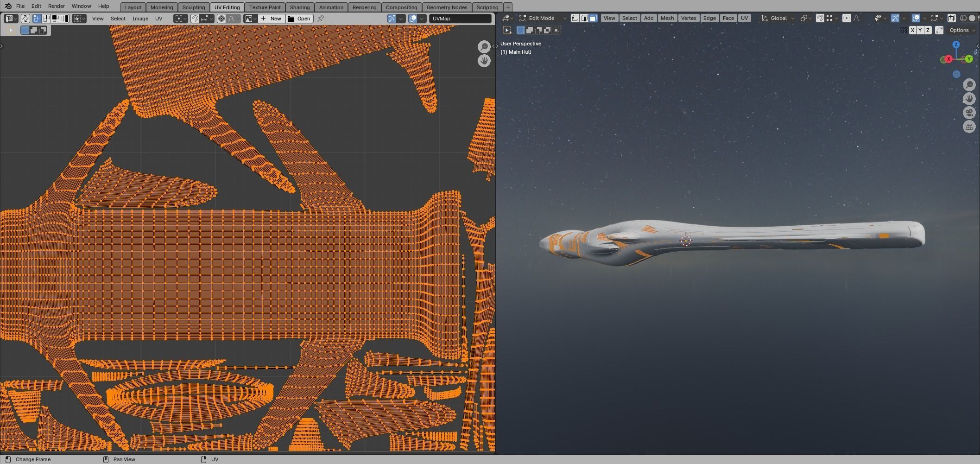980x464 pixels.
Task: Open UV editor UV menu
Action: tap(159, 19)
